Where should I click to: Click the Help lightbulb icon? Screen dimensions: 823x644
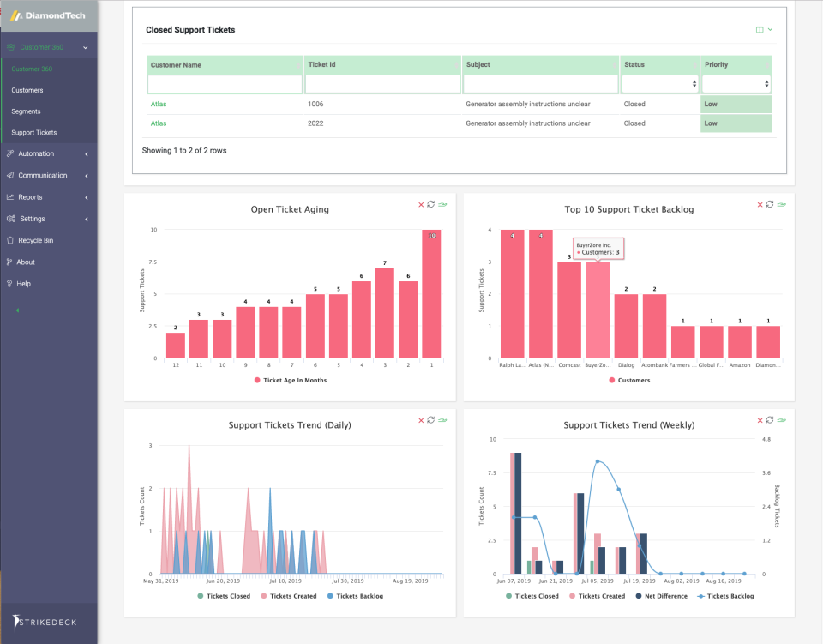[x=9, y=284]
